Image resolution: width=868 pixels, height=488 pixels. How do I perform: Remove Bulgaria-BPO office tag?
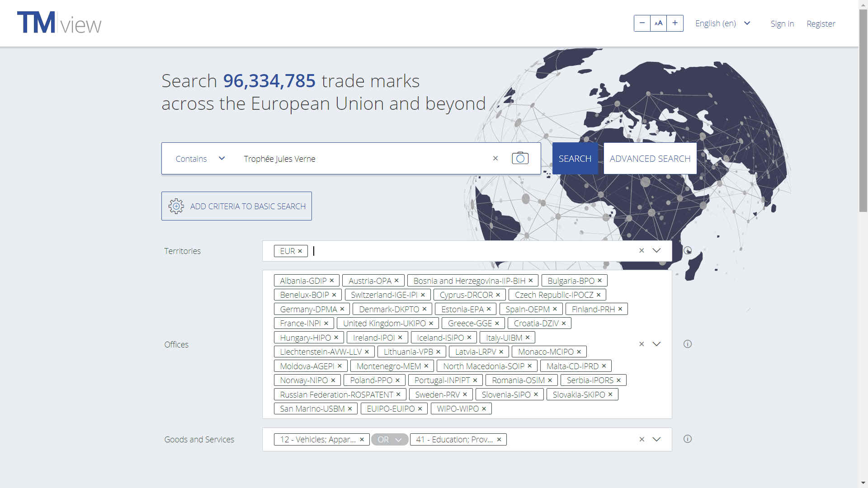(600, 281)
